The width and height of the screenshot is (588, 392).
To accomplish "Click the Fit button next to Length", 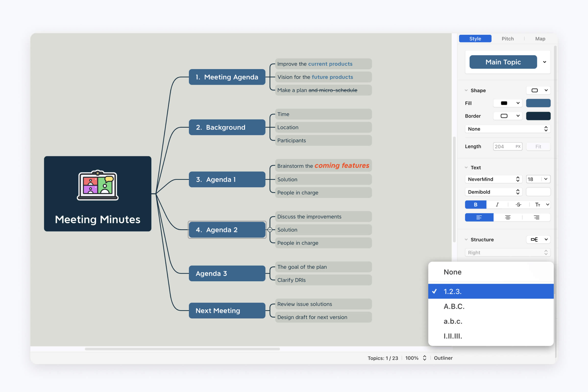I will tap(538, 147).
